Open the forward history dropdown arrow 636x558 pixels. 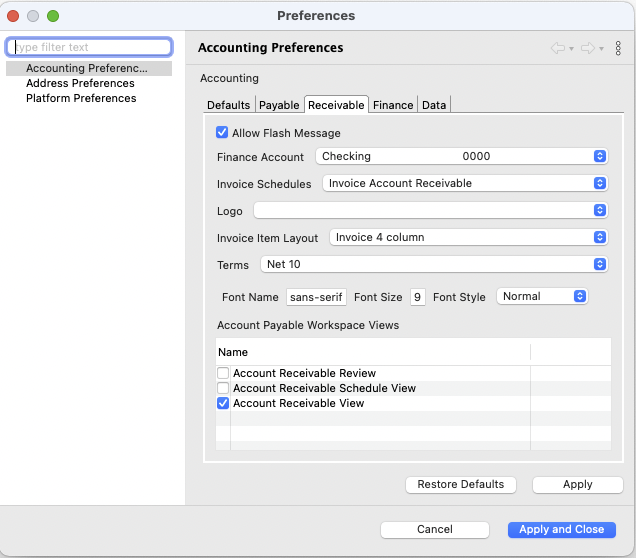point(601,49)
